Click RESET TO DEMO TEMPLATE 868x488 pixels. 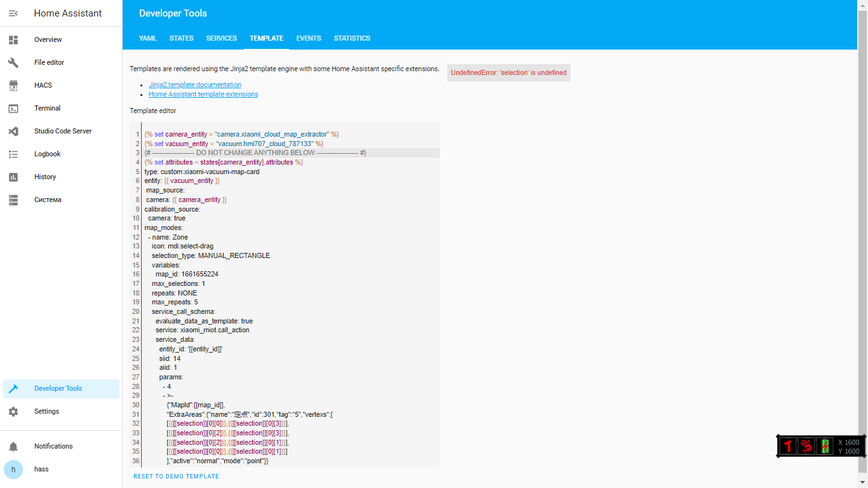pyautogui.click(x=176, y=476)
